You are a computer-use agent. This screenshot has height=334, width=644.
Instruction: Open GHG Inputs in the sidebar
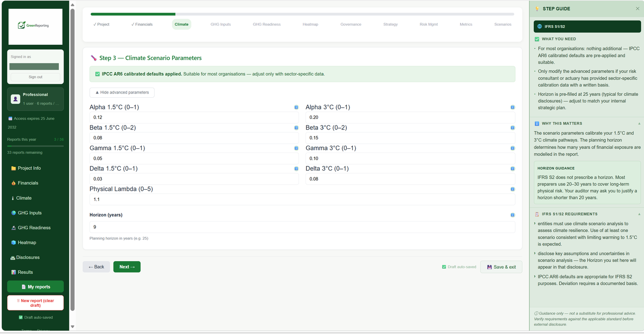pos(35,213)
